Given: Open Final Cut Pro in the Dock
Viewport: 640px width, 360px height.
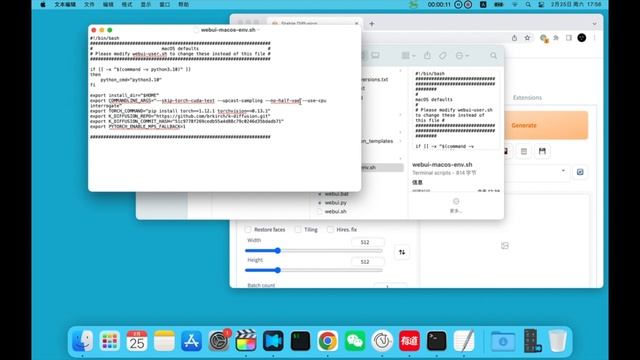Looking at the screenshot, I should pos(246,341).
